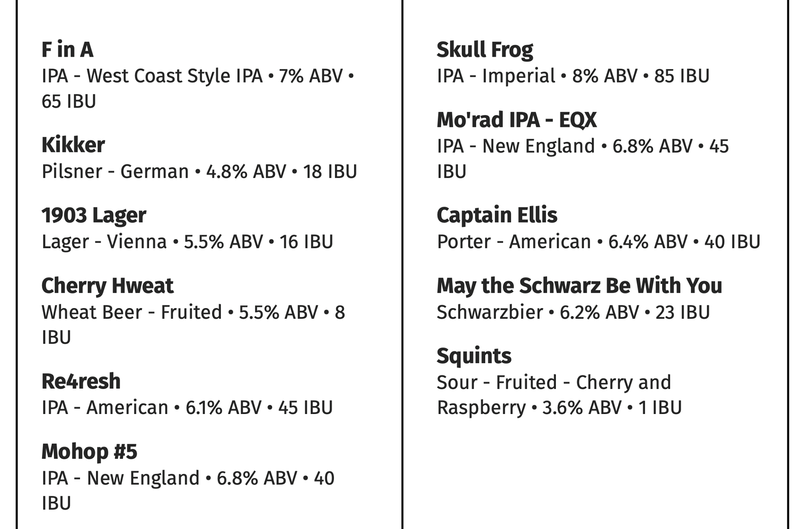Click the IPA - Imperial 85 IBU line
This screenshot has width=812, height=529.
[573, 76]
